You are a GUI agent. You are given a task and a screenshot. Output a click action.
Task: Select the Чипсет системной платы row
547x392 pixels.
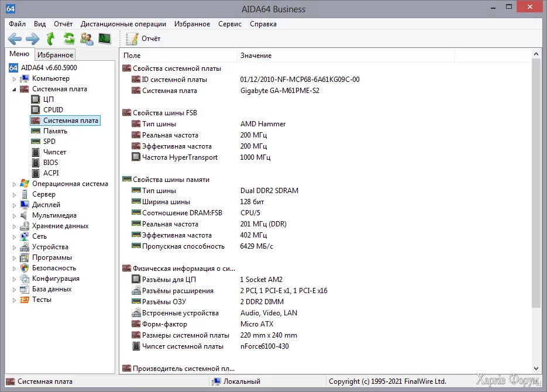pos(183,346)
